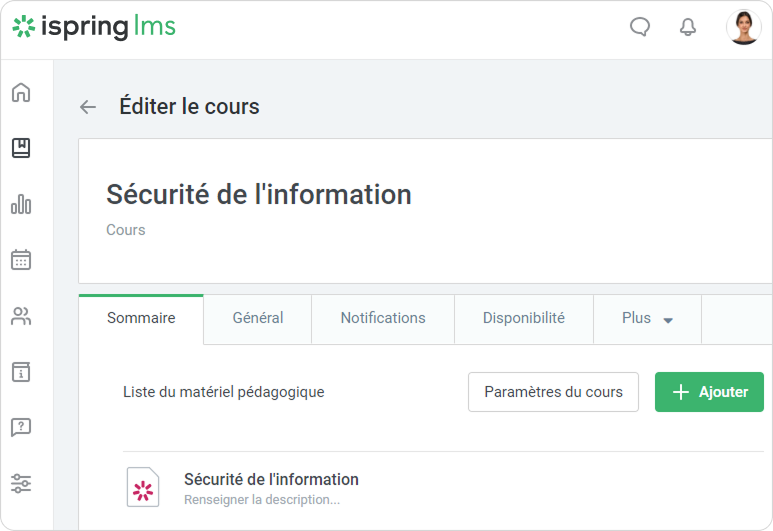Click the green Ajouter button
773x531 pixels.
tap(709, 392)
